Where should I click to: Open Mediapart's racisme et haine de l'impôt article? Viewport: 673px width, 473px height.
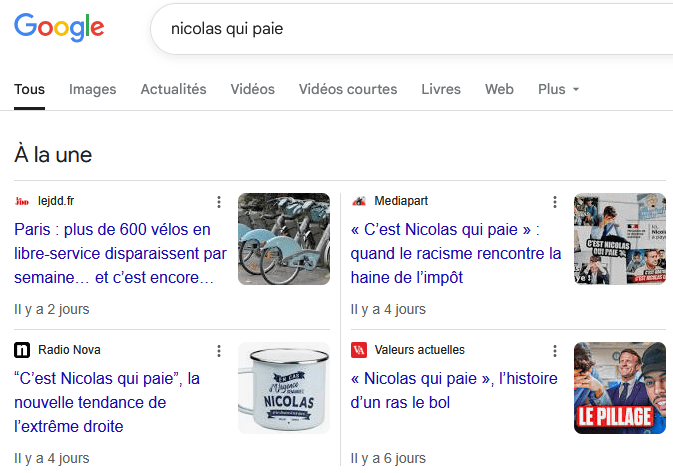pyautogui.click(x=456, y=253)
